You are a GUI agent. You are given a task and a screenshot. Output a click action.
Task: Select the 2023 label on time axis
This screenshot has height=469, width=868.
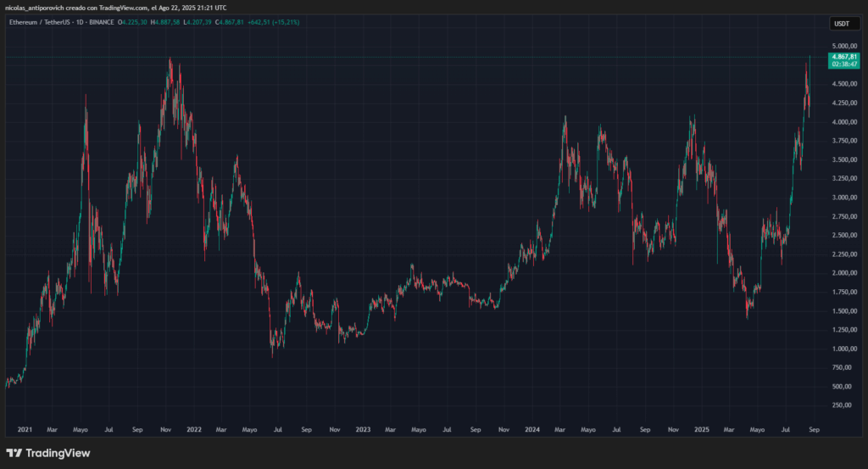(363, 429)
